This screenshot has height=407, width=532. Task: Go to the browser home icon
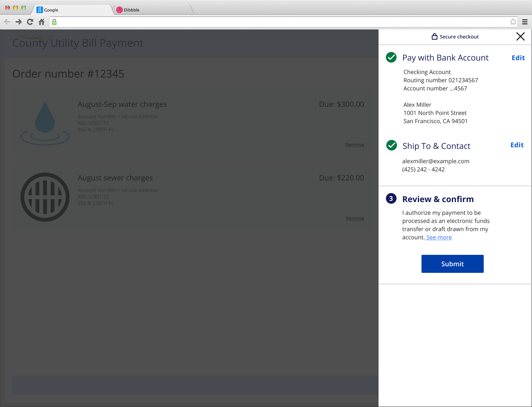(x=41, y=22)
